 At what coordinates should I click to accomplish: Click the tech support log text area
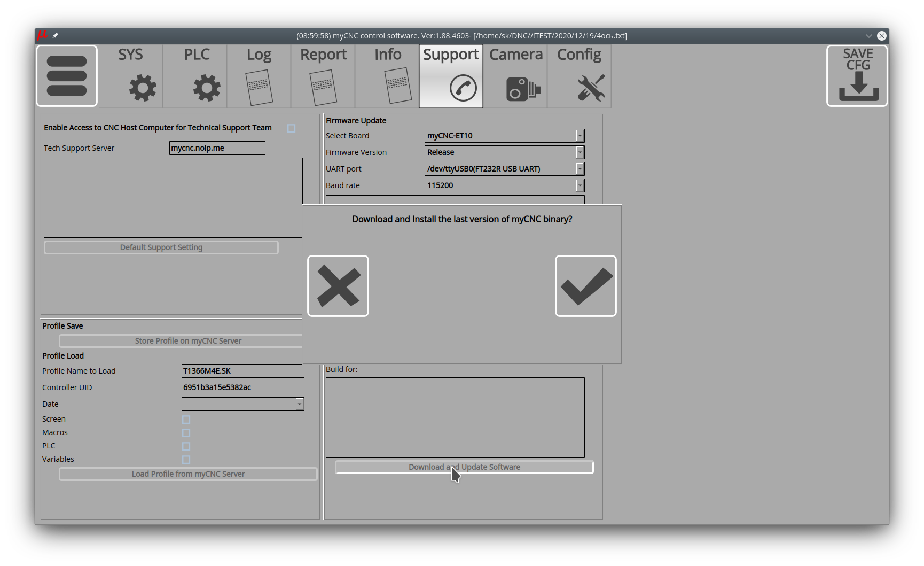(173, 198)
